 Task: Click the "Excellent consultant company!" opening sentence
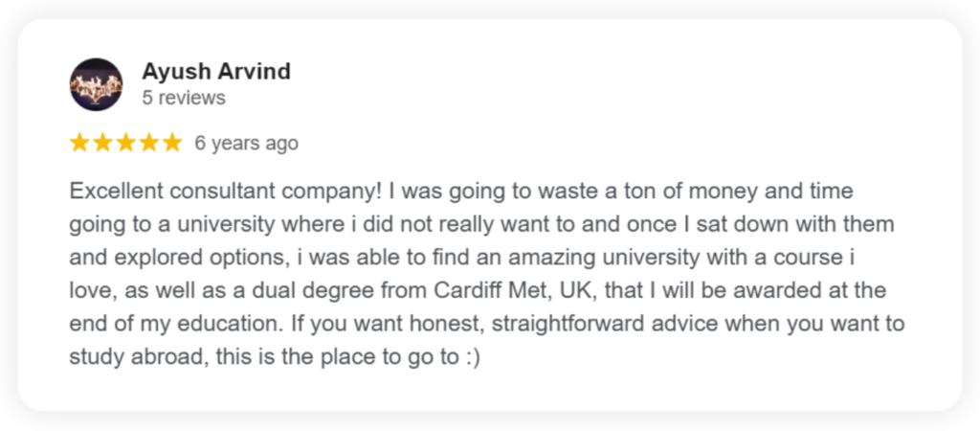pyautogui.click(x=226, y=192)
